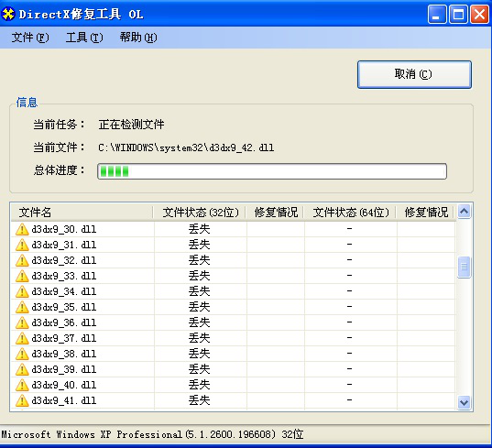Click warning icon beside d3dx9_33.dll

pyautogui.click(x=22, y=276)
